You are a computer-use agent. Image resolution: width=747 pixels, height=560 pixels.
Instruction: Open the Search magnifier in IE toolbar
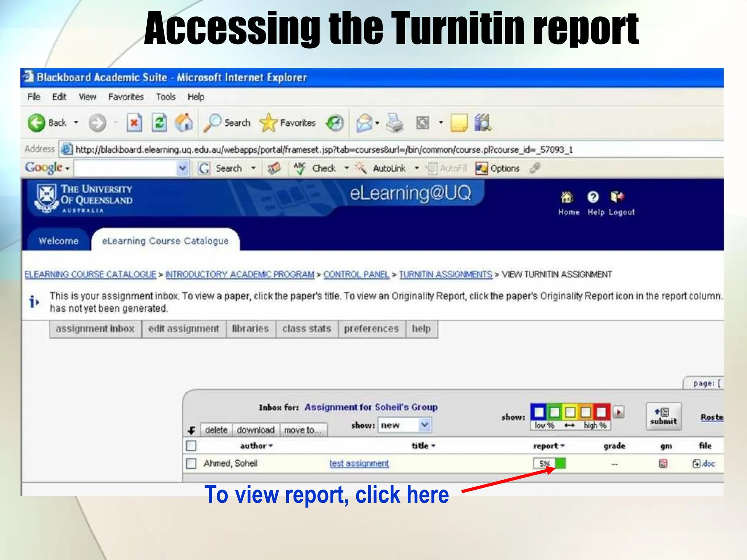[x=213, y=123]
